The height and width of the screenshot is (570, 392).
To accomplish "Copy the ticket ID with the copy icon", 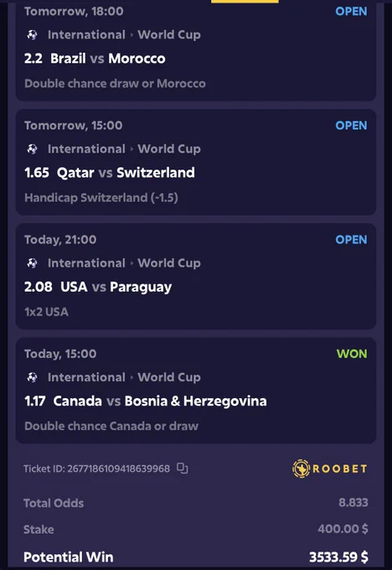I will pos(182,469).
